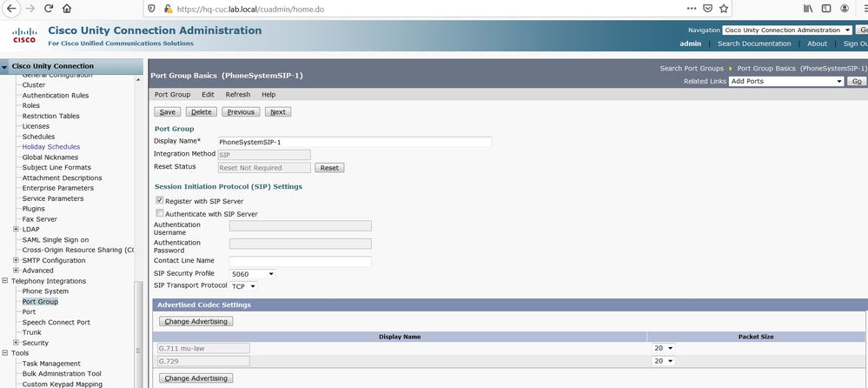The height and width of the screenshot is (388, 868).
Task: Change packet size for G.729
Action: click(x=663, y=361)
